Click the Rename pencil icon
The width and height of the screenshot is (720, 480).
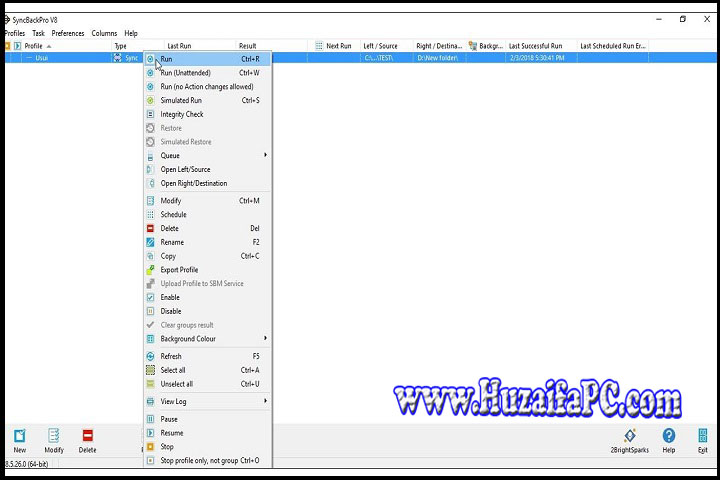click(150, 242)
